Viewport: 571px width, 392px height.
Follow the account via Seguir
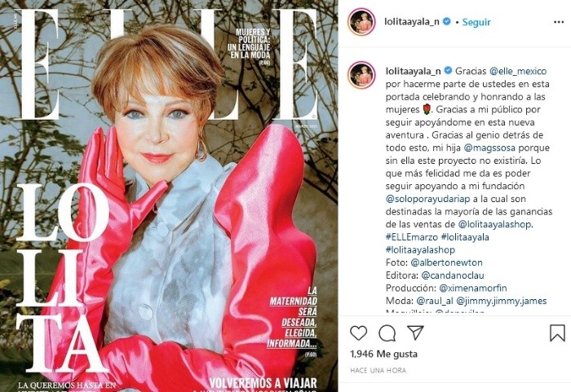476,22
